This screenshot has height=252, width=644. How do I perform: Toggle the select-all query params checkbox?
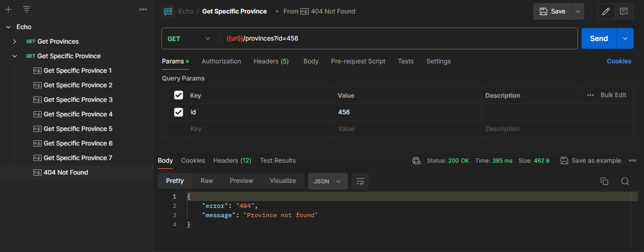[179, 95]
